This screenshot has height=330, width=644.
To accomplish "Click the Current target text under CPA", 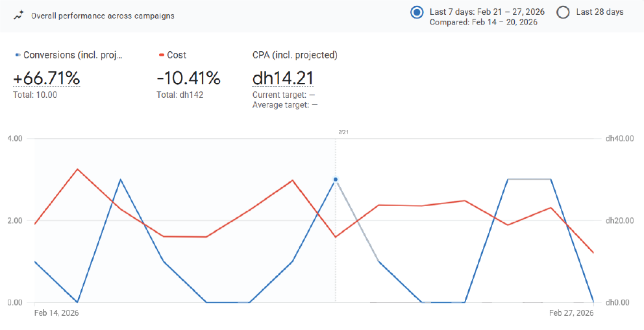I will (284, 95).
